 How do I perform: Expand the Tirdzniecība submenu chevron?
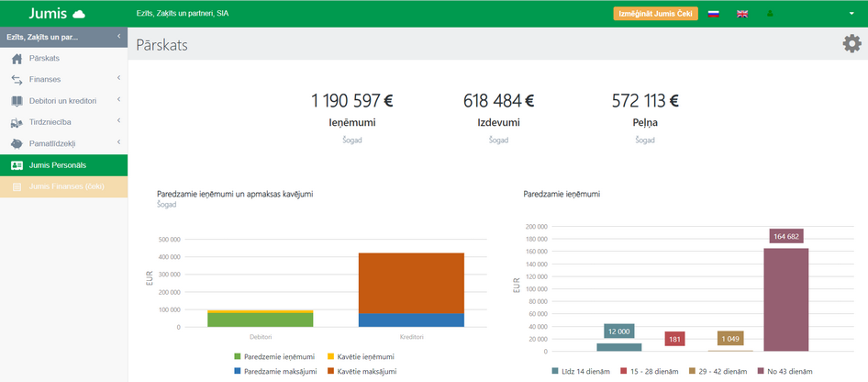118,121
